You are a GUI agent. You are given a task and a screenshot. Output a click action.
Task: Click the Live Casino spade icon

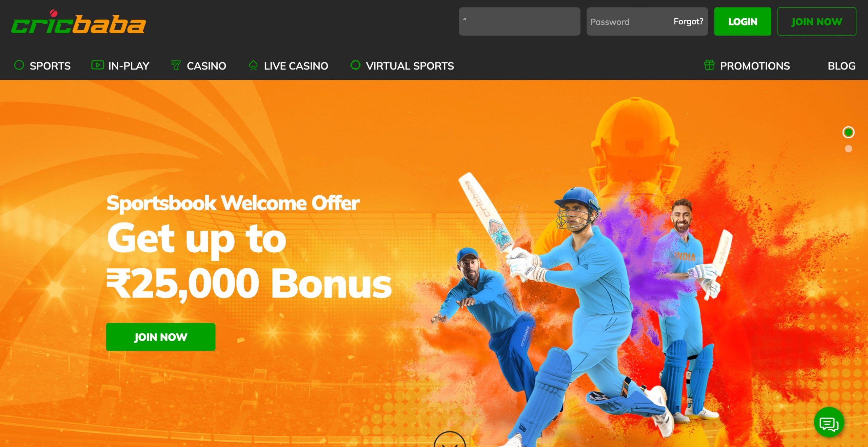click(x=253, y=65)
